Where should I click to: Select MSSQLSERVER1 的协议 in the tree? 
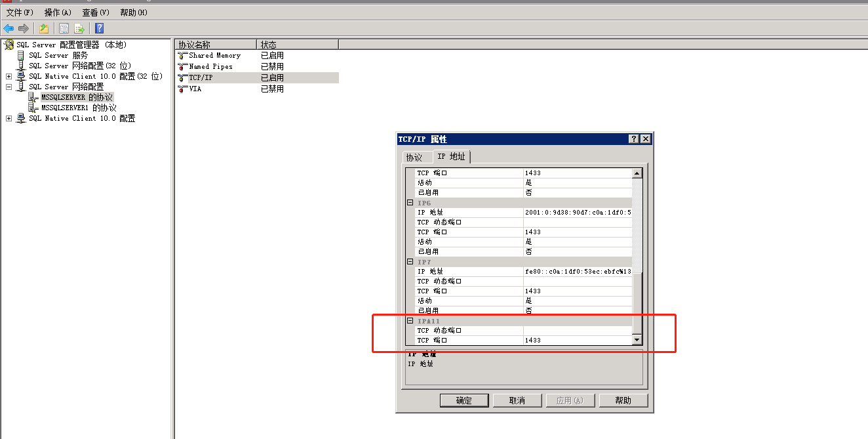pyautogui.click(x=79, y=108)
